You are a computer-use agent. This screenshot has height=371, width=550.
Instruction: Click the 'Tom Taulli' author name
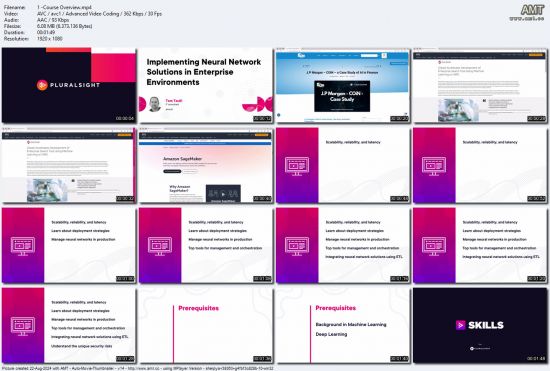click(174, 101)
